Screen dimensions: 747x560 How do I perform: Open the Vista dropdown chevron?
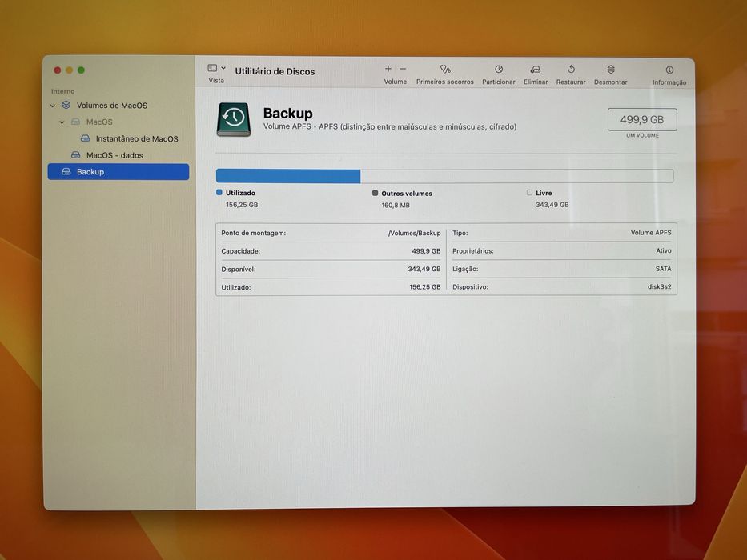(223, 68)
